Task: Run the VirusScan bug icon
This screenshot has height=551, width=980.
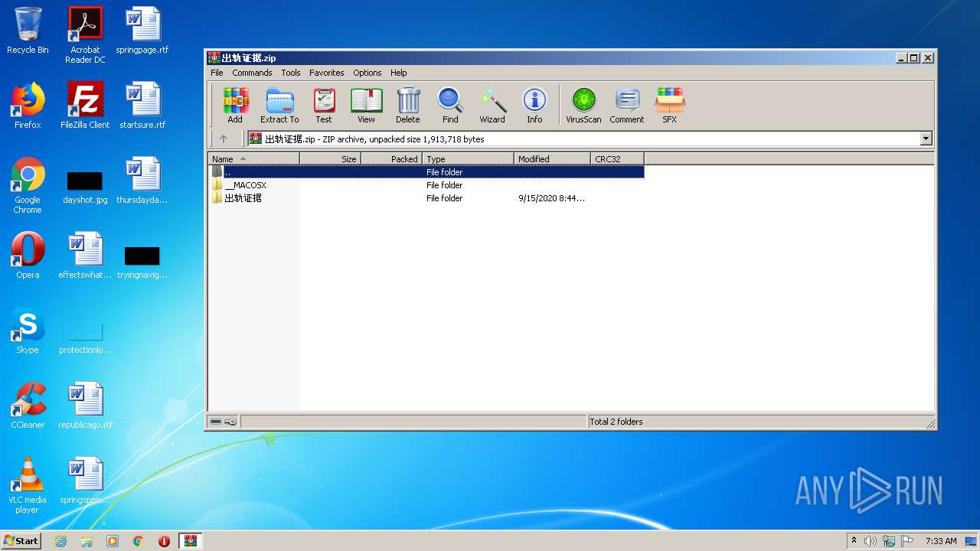Action: coord(583,106)
